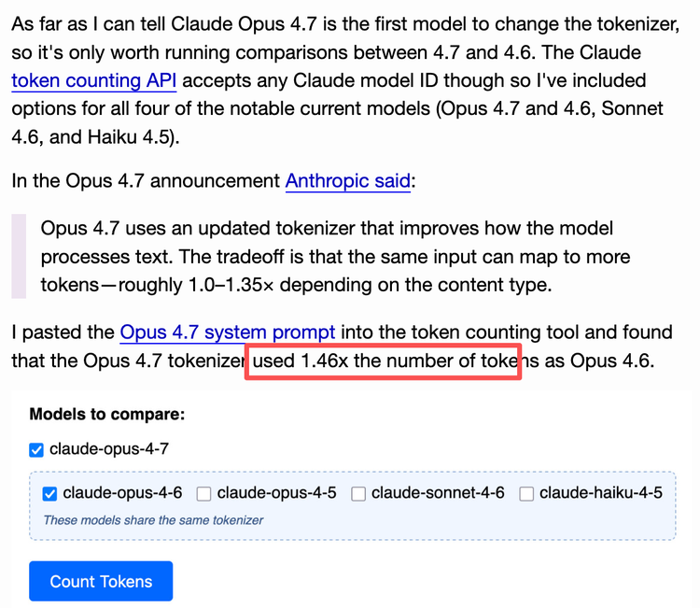Screen dimensions: 700x608
Task: Click the "Models to compare:" heading
Action: 107,414
